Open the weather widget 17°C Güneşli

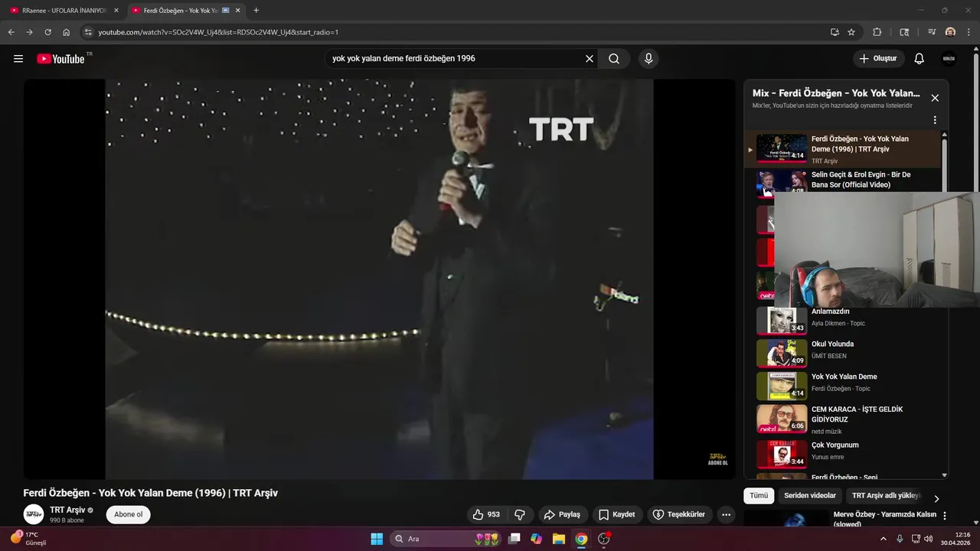pyautogui.click(x=28, y=539)
